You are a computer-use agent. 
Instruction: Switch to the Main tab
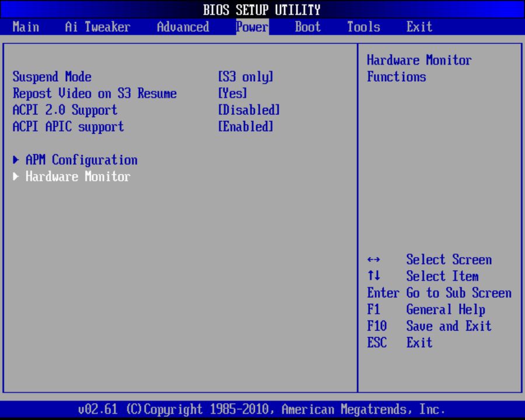point(26,27)
